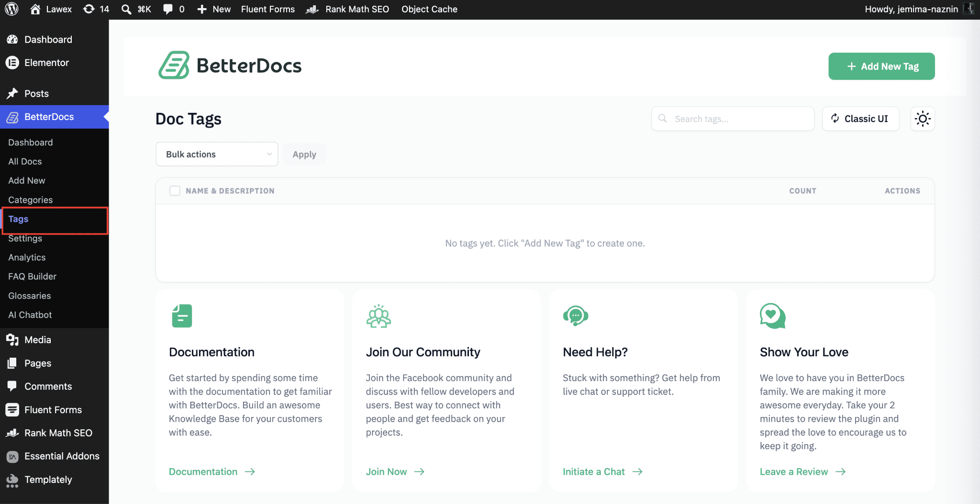The image size is (980, 504).
Task: Click the Fluent Forms icon in sidebar
Action: [x=12, y=410]
